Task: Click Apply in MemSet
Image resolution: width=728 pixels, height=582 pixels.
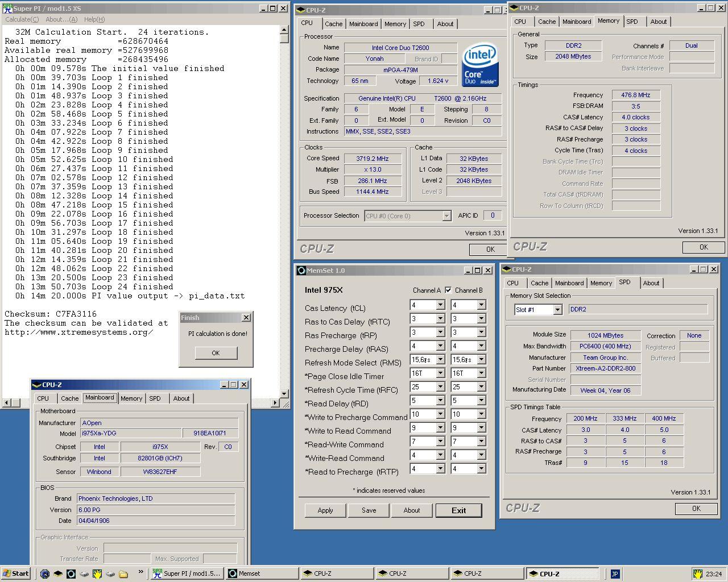Action: 325,510
